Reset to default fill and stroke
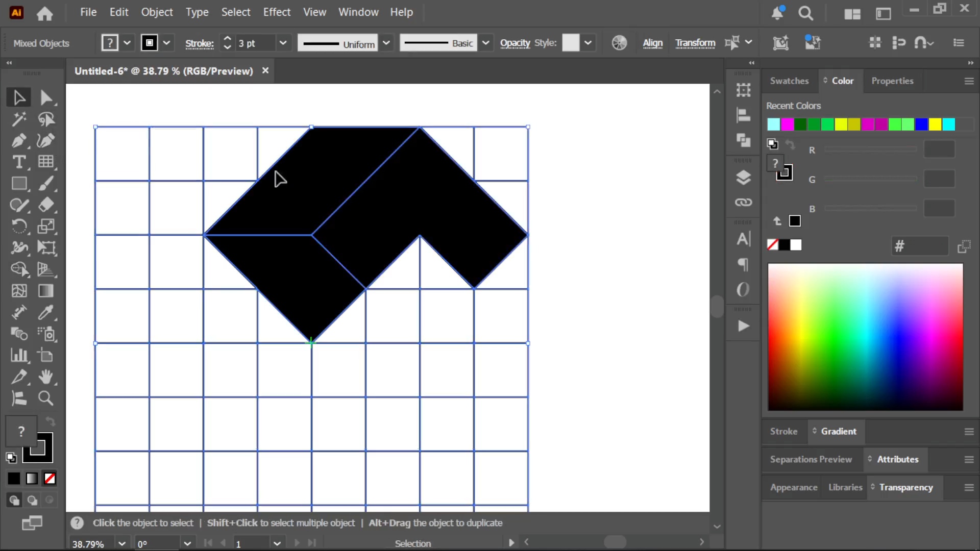Viewport: 980px width, 551px height. [x=11, y=458]
